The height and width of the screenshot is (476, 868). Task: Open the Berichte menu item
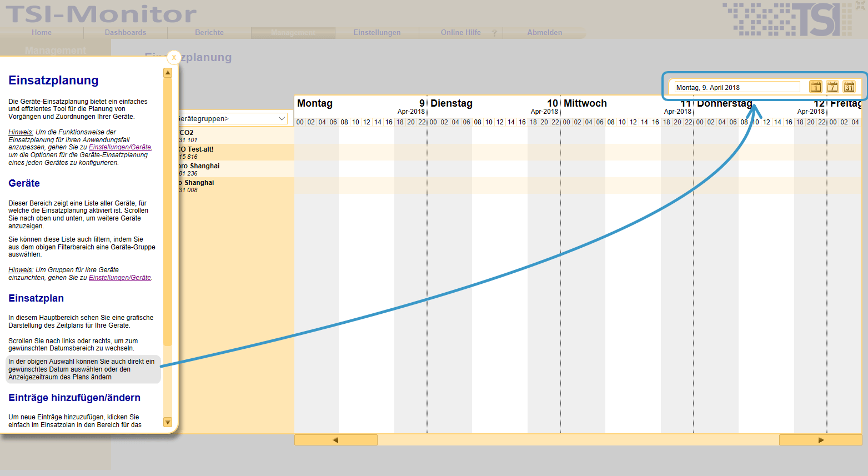pyautogui.click(x=209, y=33)
